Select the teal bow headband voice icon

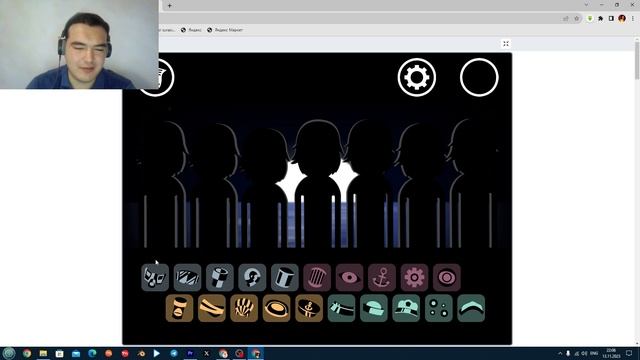pos(341,308)
